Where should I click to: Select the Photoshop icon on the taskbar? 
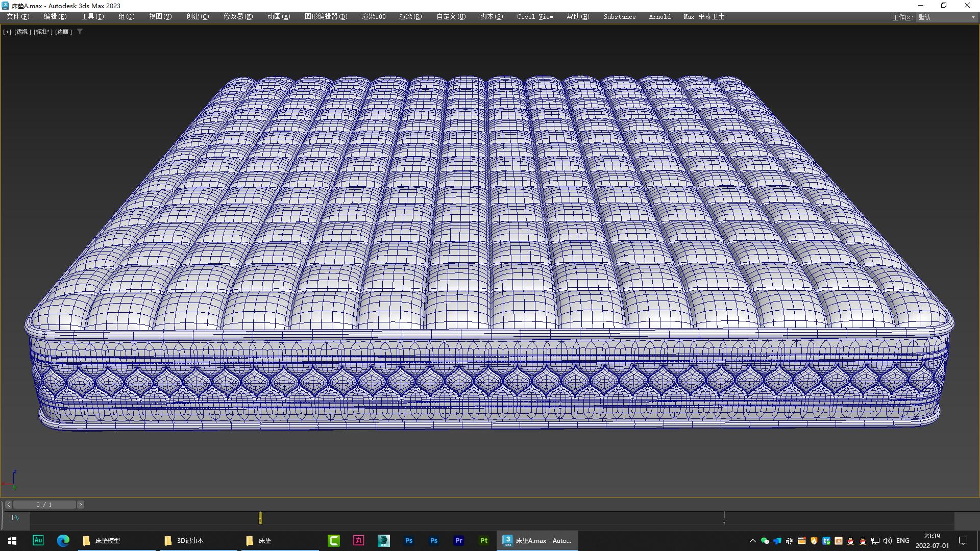[408, 540]
